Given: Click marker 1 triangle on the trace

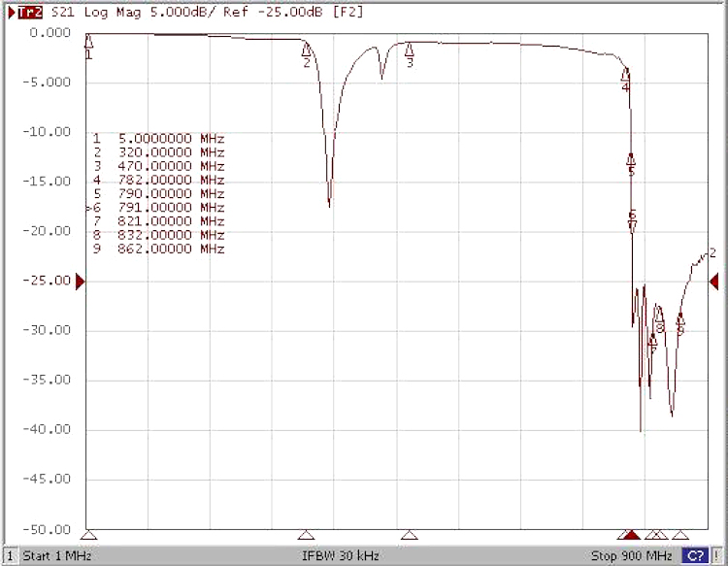Looking at the screenshot, I should click(x=89, y=42).
